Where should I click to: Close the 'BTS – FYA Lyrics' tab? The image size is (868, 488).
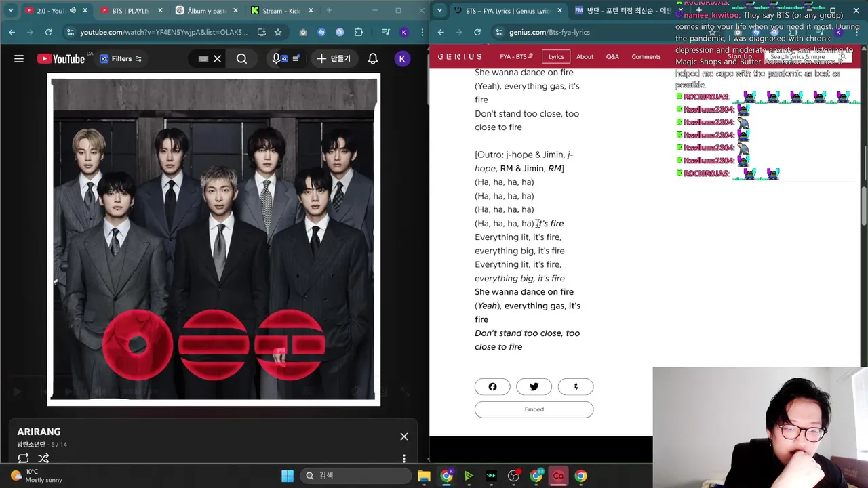(x=560, y=11)
